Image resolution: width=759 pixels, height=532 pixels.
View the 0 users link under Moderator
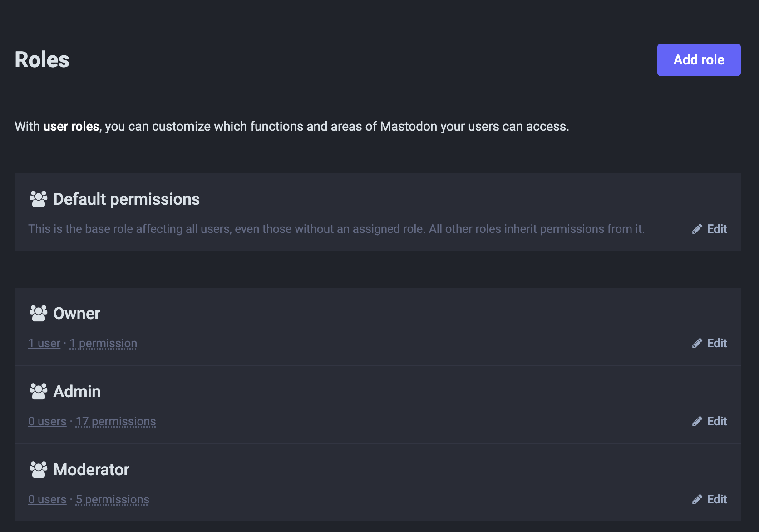[x=47, y=499]
